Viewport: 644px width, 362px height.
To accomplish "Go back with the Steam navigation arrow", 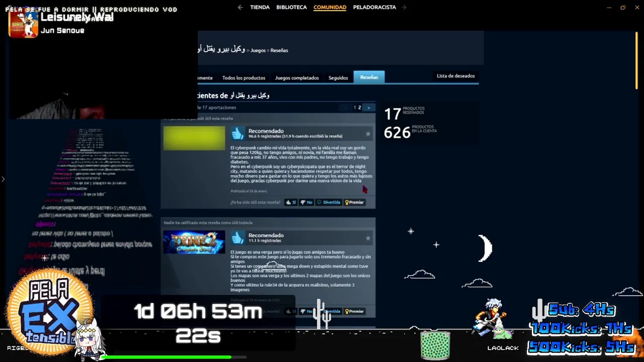I will coord(240,7).
